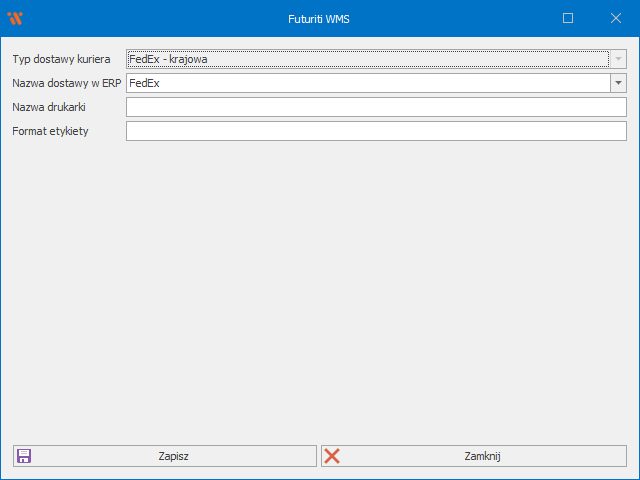Click the "Nazwa drukarki" label
Screen dimensions: 640x480
(x=49, y=107)
